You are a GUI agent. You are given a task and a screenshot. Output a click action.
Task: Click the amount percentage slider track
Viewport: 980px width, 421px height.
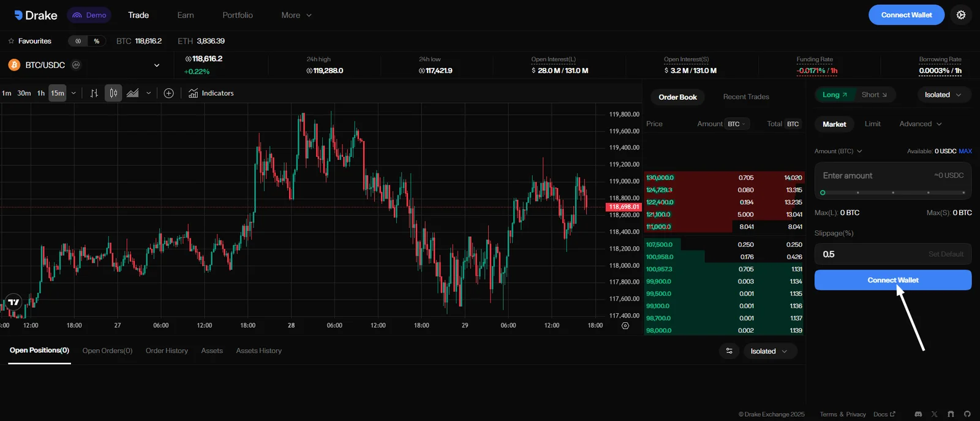[893, 192]
